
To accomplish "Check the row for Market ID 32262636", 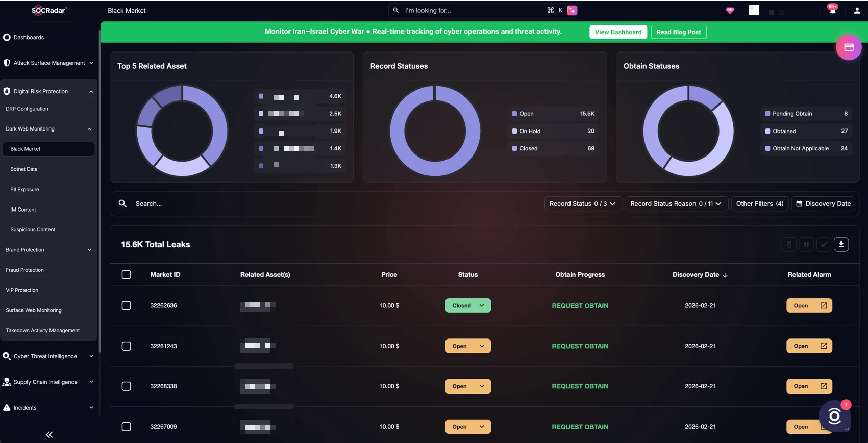I will coord(127,306).
